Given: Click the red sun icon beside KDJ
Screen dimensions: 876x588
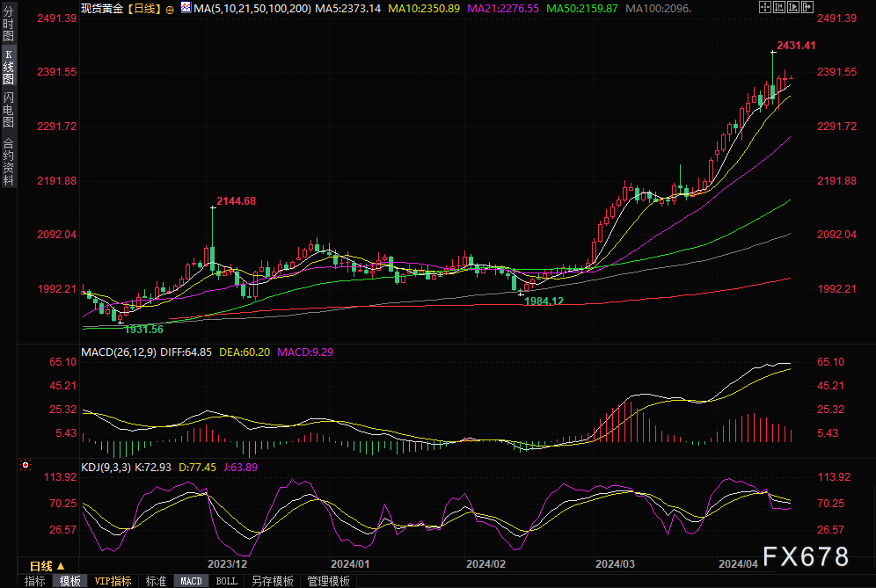Looking at the screenshot, I should pyautogui.click(x=26, y=464).
